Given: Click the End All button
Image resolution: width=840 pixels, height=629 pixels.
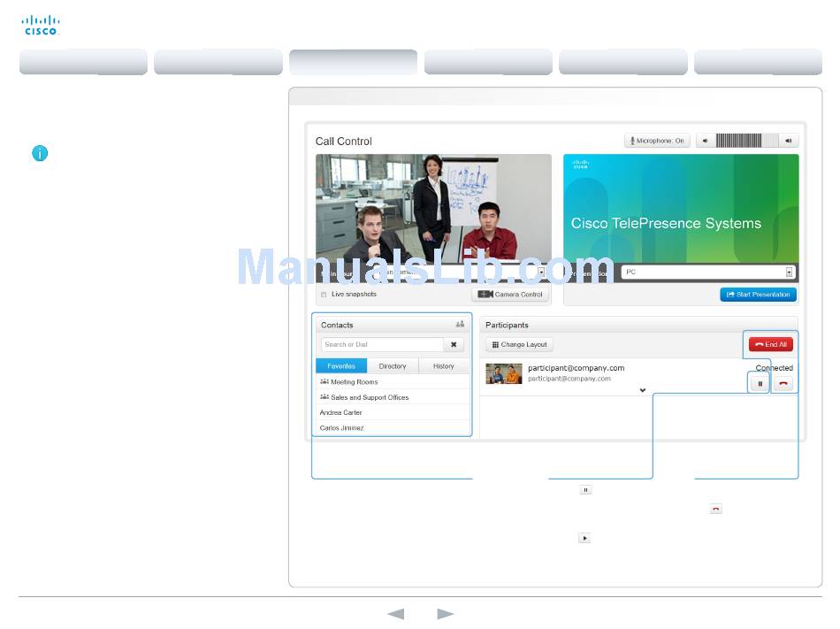Looking at the screenshot, I should pyautogui.click(x=770, y=345).
